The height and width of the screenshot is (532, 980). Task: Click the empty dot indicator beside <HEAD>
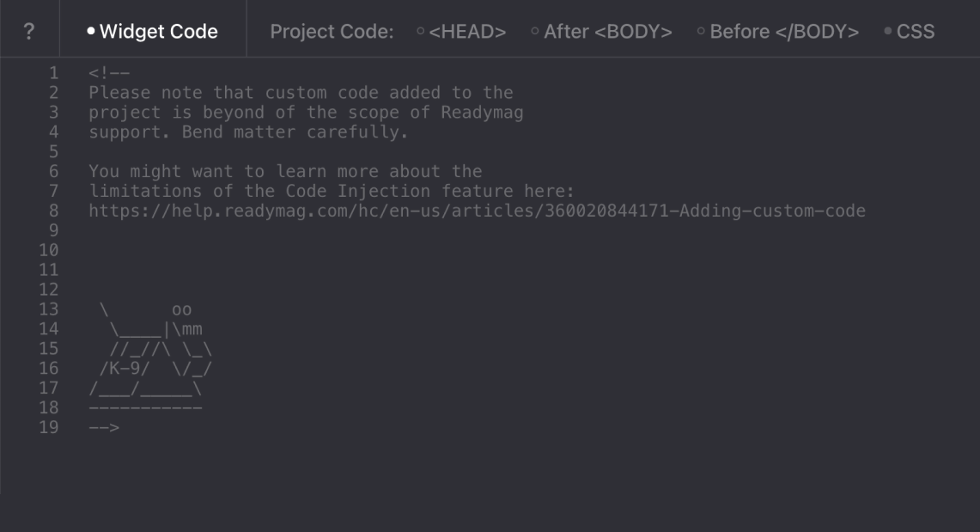tap(421, 31)
